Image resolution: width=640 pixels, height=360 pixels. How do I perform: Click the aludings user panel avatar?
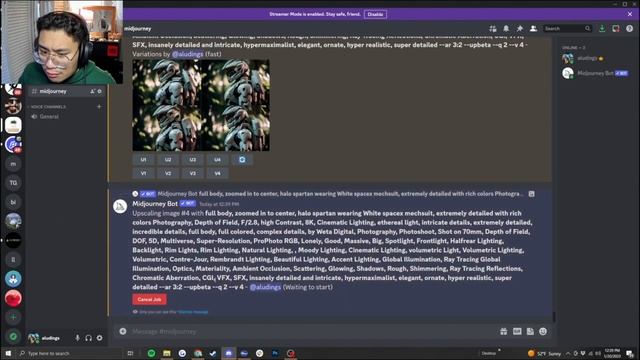[33, 338]
